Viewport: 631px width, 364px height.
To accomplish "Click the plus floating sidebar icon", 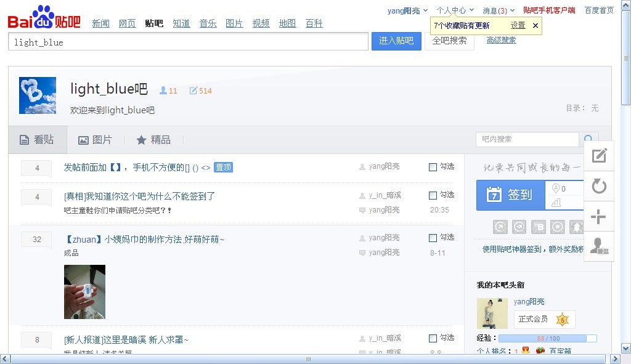I will click(x=599, y=216).
